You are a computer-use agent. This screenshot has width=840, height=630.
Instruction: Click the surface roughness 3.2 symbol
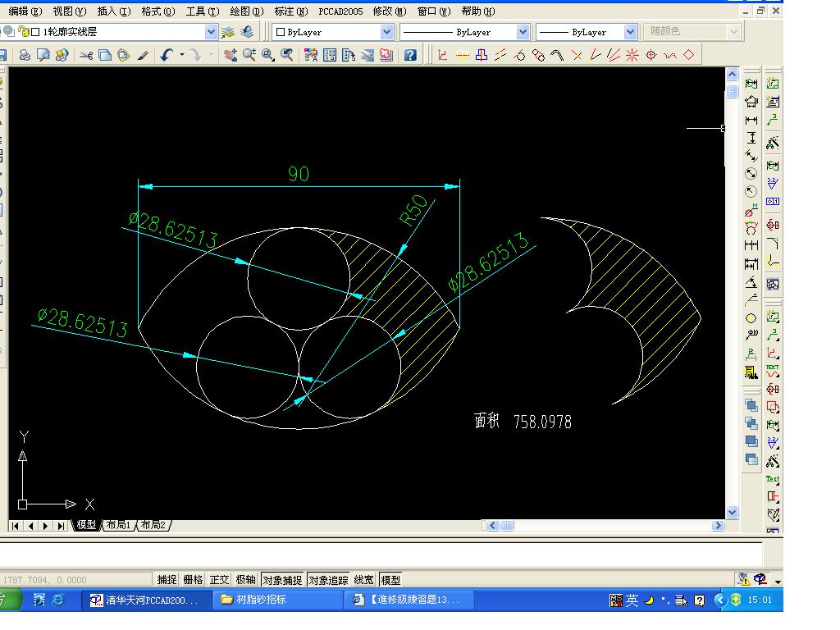click(773, 183)
